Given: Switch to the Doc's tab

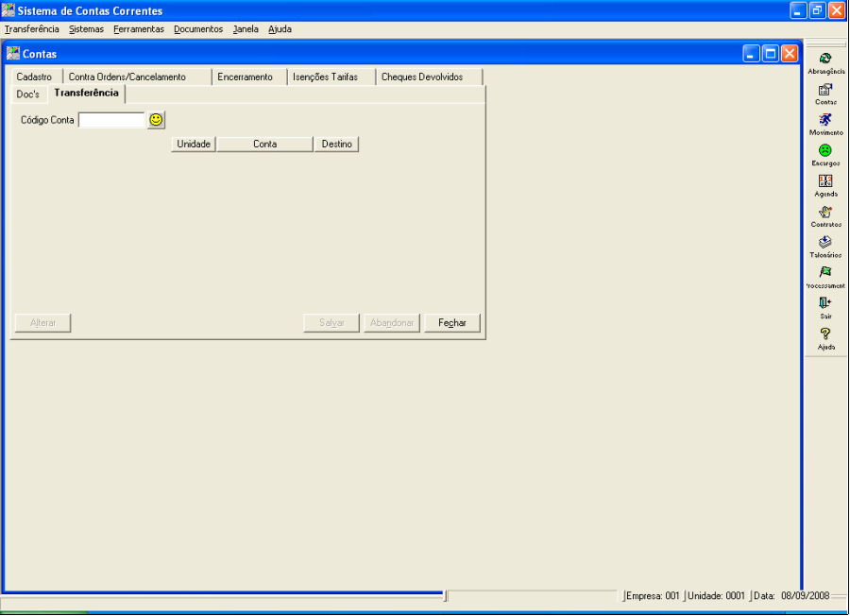Looking at the screenshot, I should tap(28, 94).
